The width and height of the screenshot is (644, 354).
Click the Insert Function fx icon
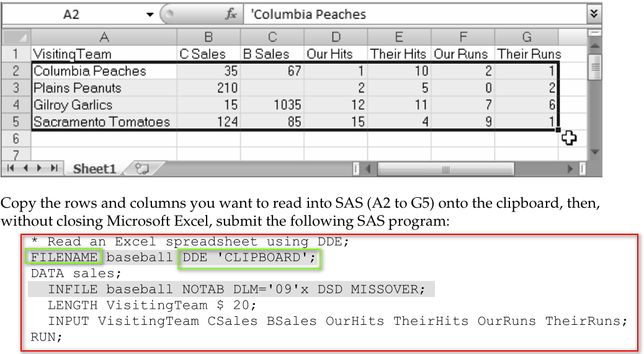(231, 15)
